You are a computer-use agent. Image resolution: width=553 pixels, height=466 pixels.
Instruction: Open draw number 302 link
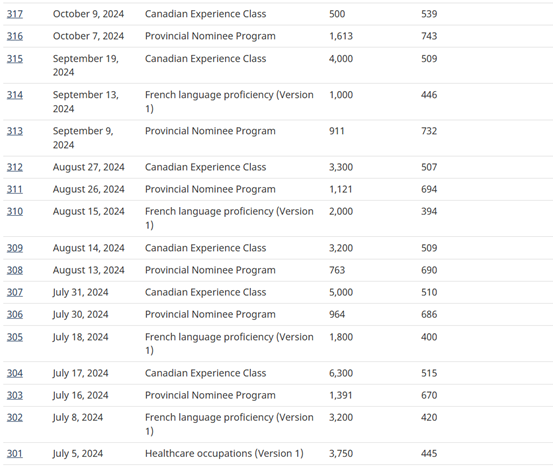pos(15,417)
